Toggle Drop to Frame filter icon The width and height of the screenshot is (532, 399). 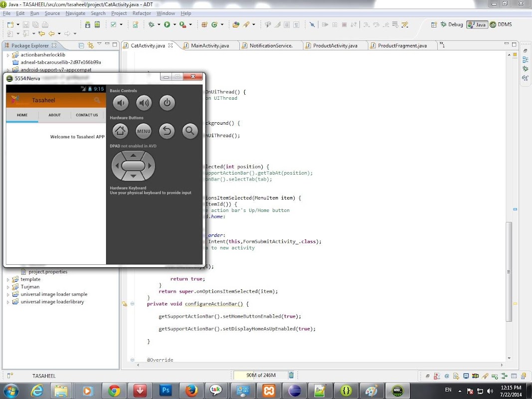[x=404, y=24]
